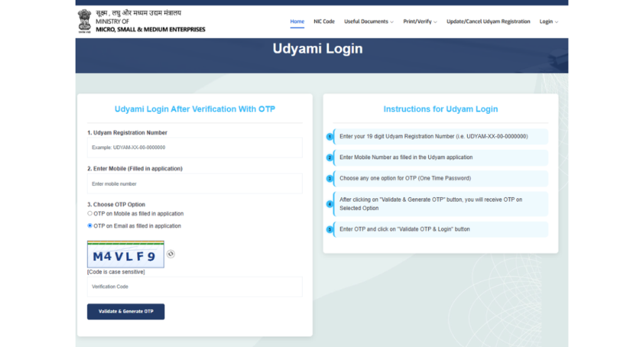Click instruction 'Enter Mobile Number as filled'
Viewport: 644px width, 347px height.
441,157
